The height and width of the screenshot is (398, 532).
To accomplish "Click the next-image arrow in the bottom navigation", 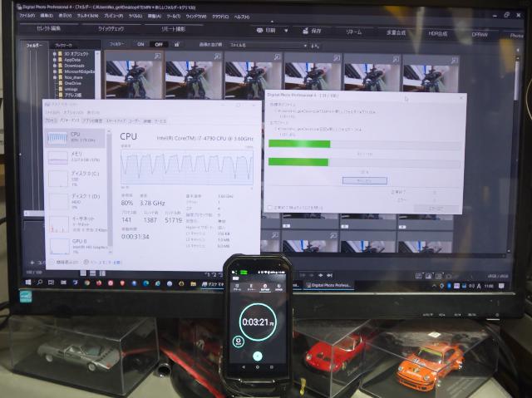I will (x=320, y=275).
